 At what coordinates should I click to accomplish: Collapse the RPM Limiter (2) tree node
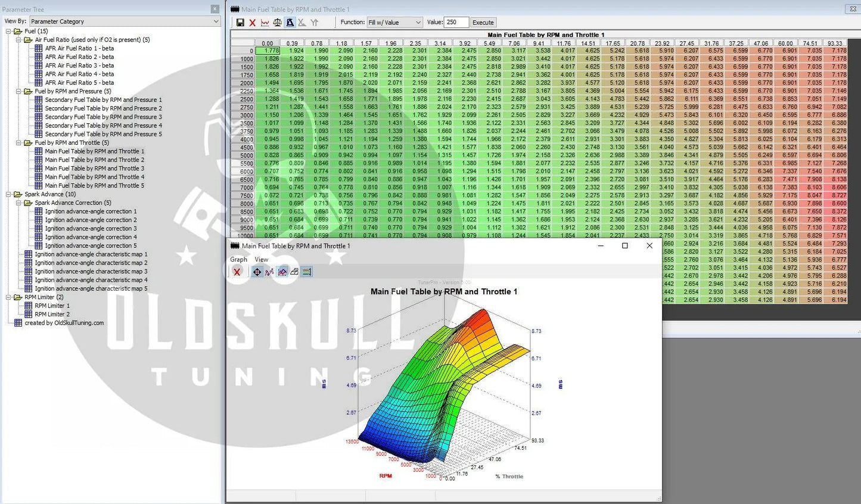coord(9,297)
